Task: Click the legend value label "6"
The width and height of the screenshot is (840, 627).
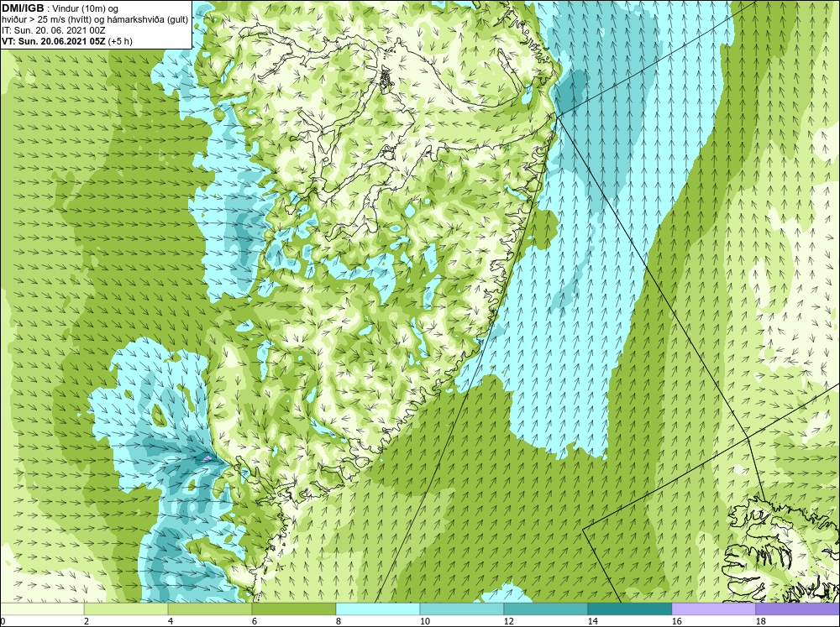Action: click(x=255, y=621)
